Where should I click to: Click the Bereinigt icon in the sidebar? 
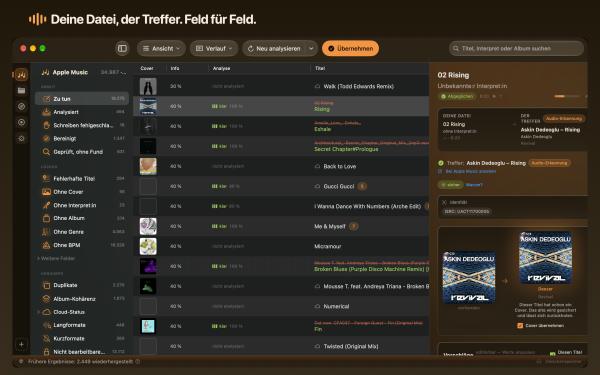coord(46,139)
